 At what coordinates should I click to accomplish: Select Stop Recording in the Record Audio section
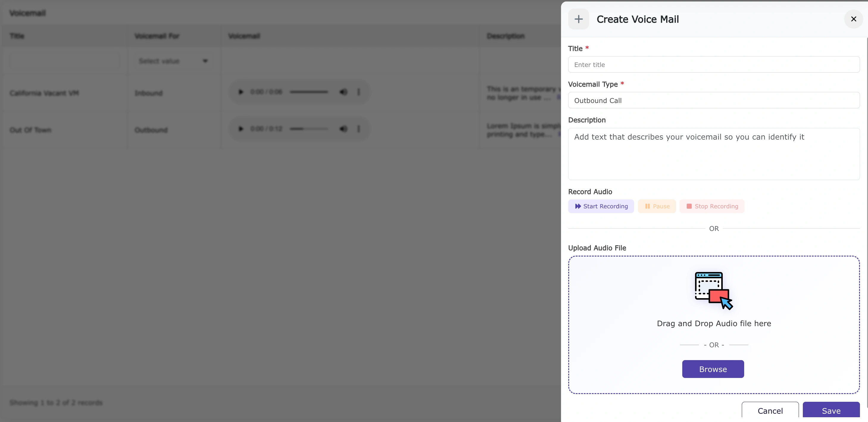point(712,206)
